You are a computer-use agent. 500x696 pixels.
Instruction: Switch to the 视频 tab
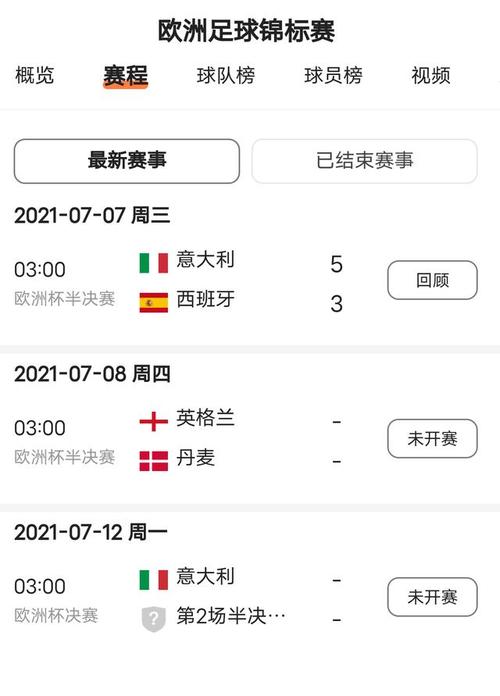(431, 75)
